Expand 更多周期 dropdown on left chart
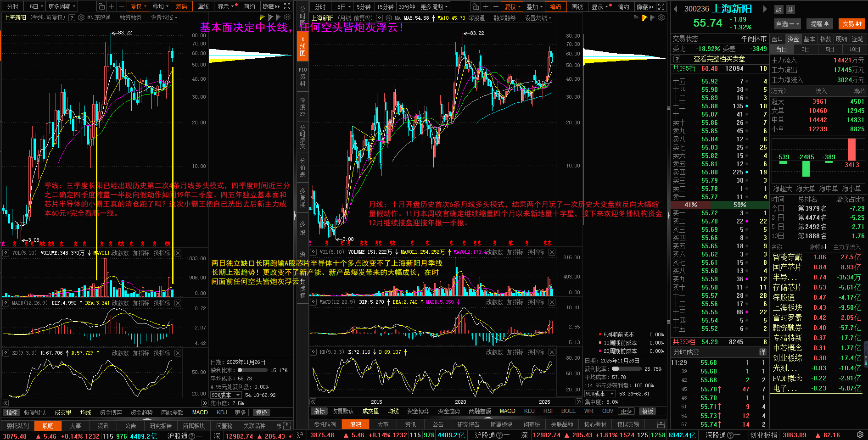This screenshot has width=868, height=440. point(62,6)
